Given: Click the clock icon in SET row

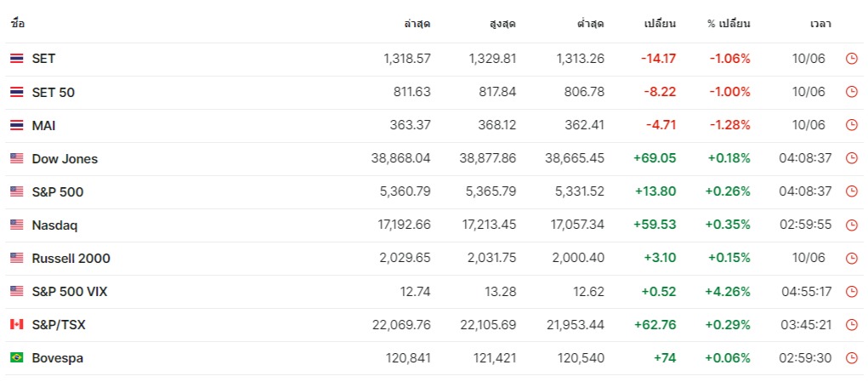Looking at the screenshot, I should pos(851,59).
